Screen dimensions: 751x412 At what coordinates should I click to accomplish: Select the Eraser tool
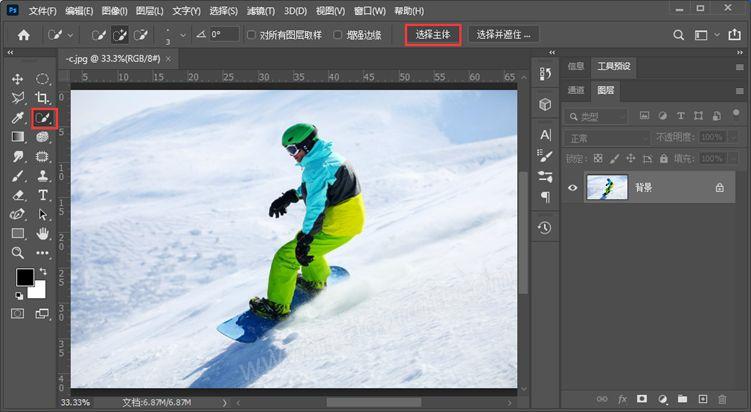[x=18, y=195]
